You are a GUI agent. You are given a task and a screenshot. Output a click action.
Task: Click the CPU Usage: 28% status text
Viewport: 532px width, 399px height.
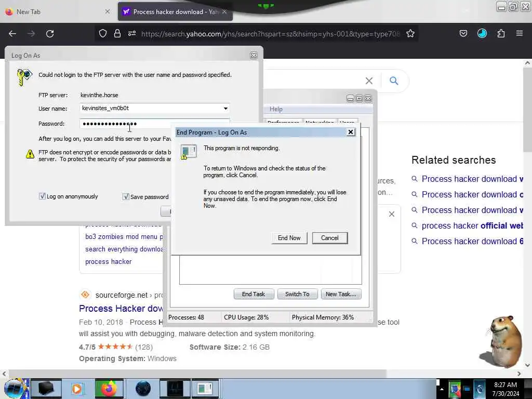pos(246,317)
